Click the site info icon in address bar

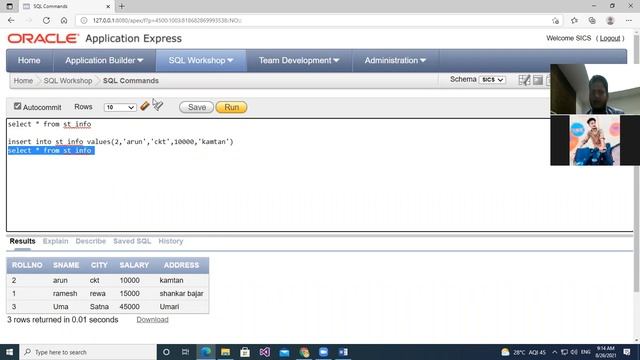(84, 20)
